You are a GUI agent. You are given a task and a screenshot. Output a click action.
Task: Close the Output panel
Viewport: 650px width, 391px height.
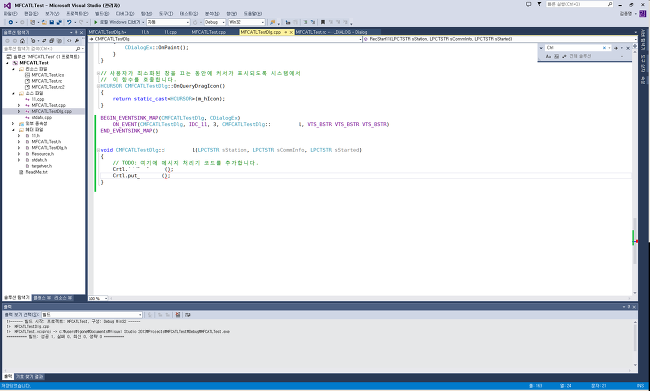point(634,307)
